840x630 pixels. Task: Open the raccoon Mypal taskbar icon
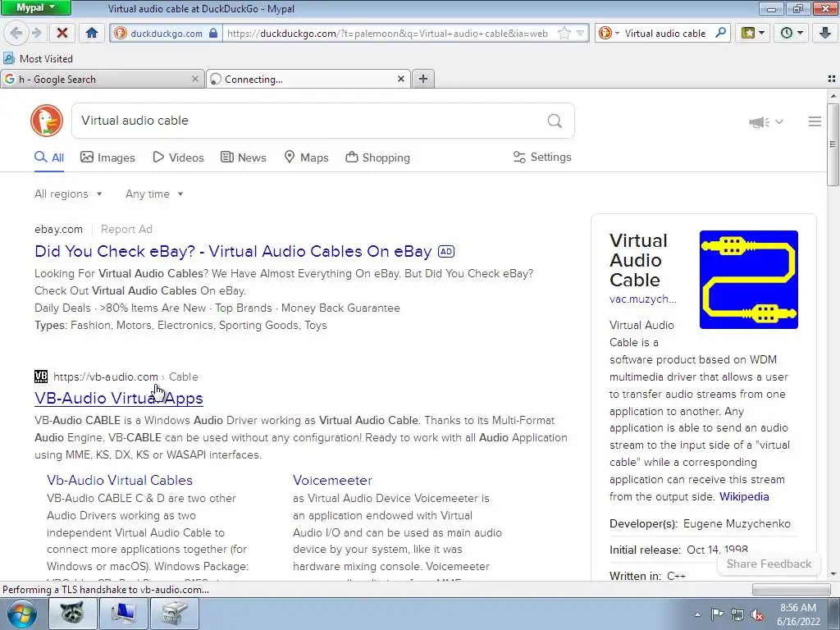tap(73, 614)
